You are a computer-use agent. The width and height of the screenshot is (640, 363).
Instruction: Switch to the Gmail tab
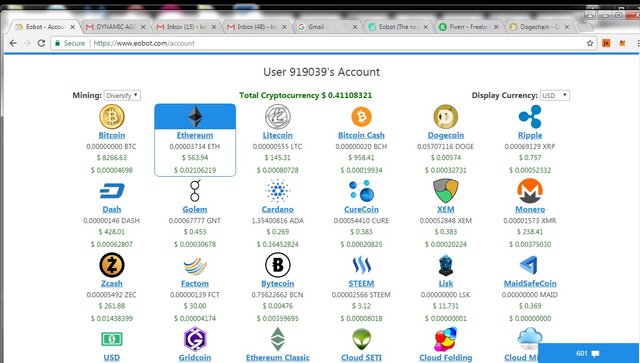click(328, 27)
